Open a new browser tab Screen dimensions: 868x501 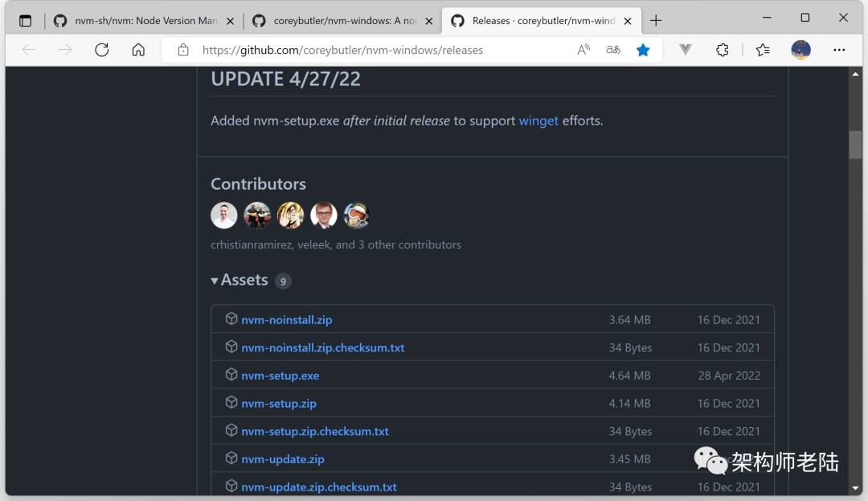pos(656,21)
